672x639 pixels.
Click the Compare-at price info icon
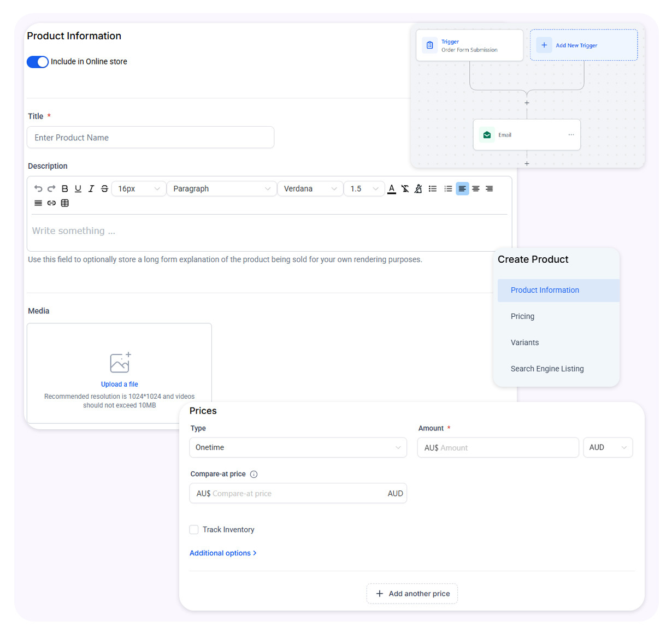254,474
